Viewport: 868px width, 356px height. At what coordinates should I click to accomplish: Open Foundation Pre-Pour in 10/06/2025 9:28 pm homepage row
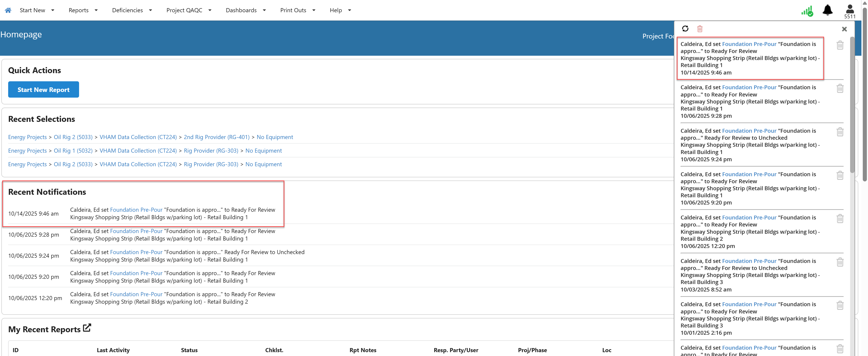click(x=136, y=231)
